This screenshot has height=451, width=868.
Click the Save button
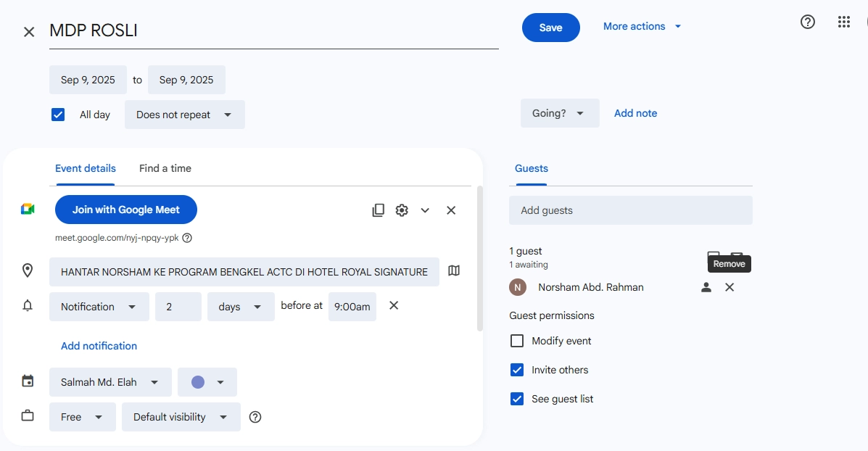pos(550,28)
